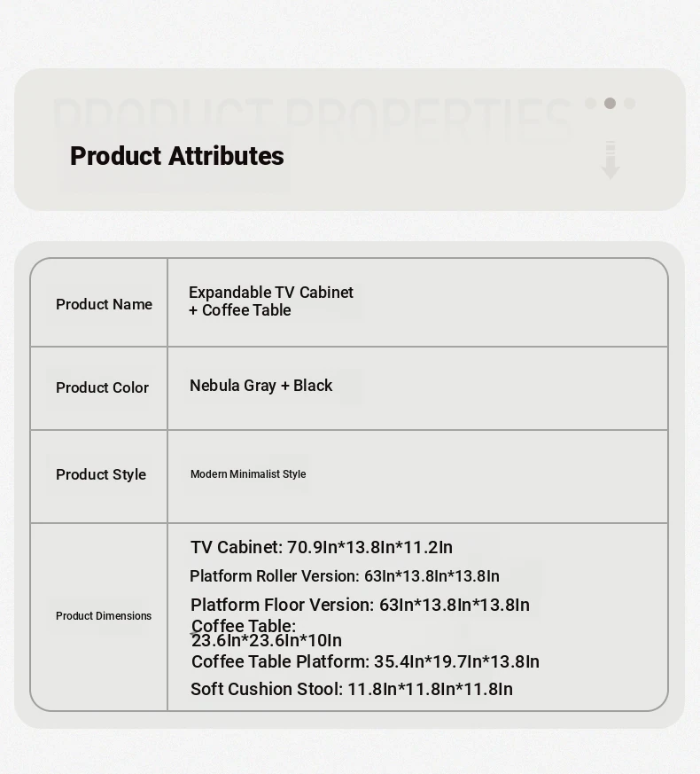Select the last light pagination dot

(629, 103)
